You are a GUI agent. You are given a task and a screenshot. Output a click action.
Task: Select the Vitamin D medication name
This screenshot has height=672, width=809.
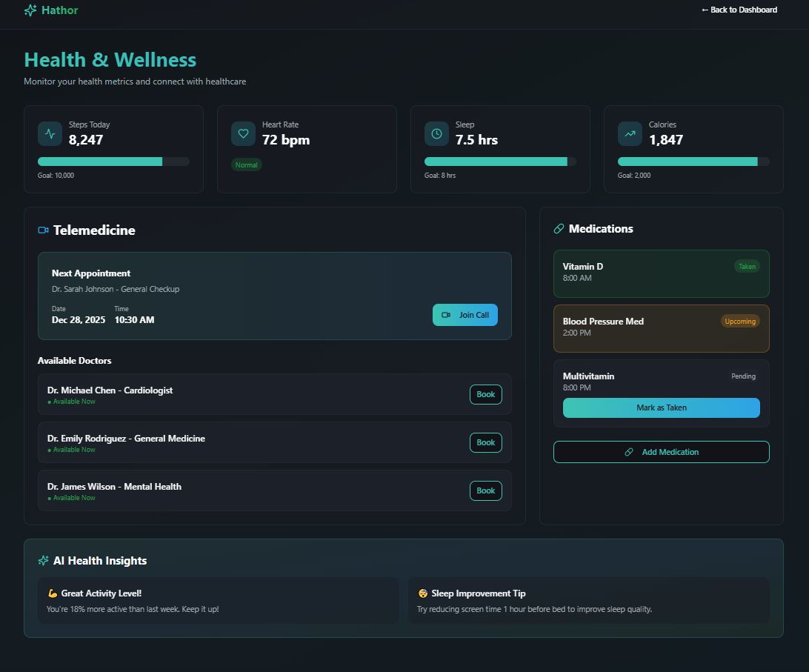[582, 266]
